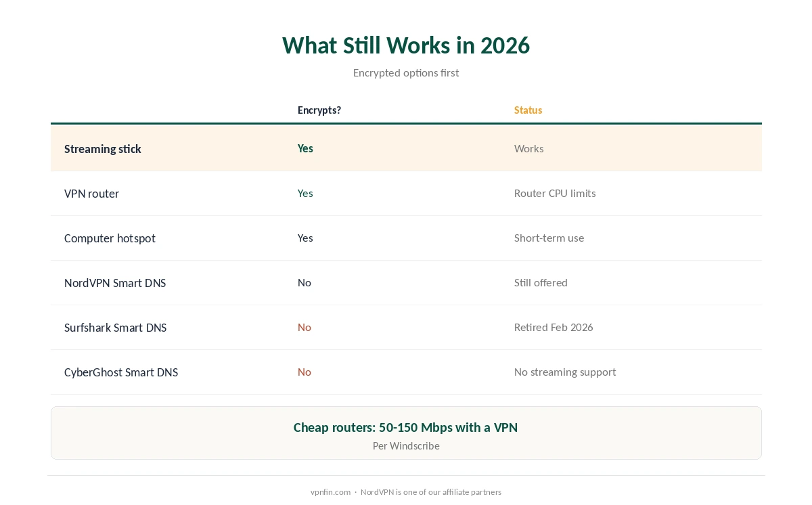Click 'No' in the Surfshark Smart DNS row

tap(304, 327)
